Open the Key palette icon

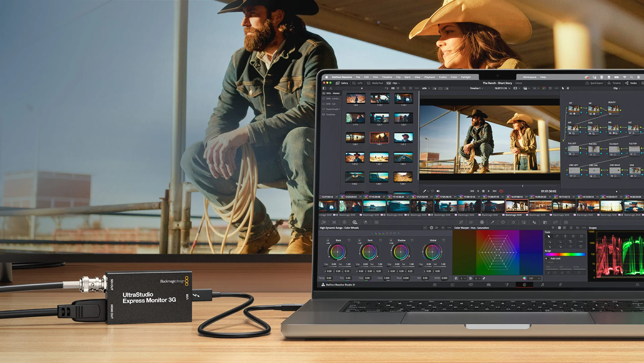coord(545,222)
